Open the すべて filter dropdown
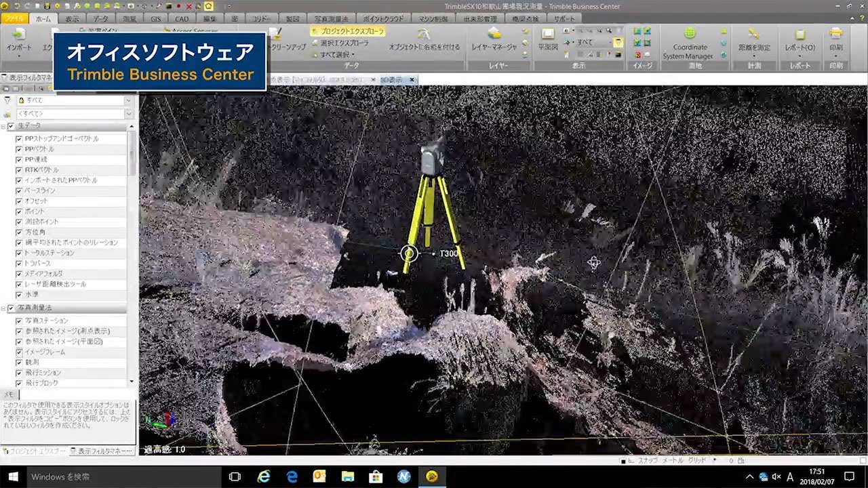Screen dimensions: 868x488 tap(128, 100)
